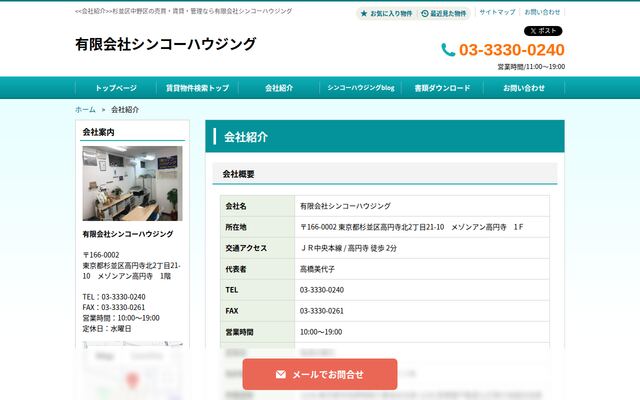Screen dimensions: 640x400
Task: Click the メールでお問合せ button
Action: coord(320,374)
